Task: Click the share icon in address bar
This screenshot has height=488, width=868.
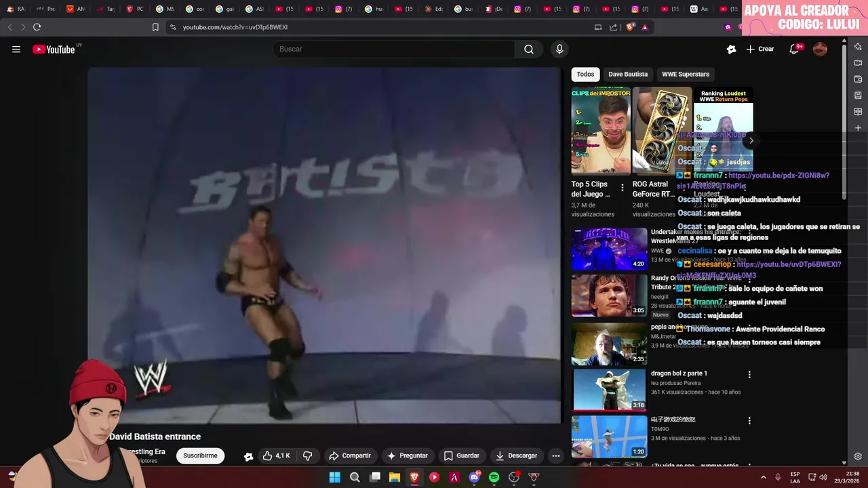Action: pyautogui.click(x=614, y=27)
